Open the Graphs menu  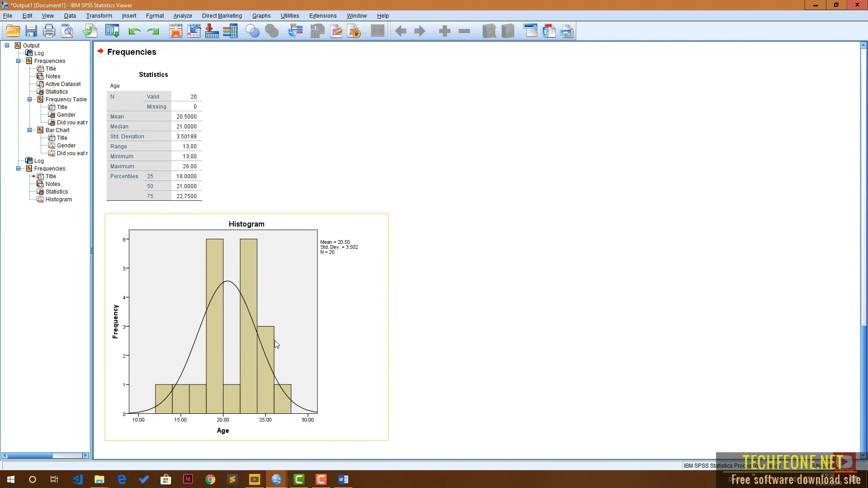click(x=261, y=15)
